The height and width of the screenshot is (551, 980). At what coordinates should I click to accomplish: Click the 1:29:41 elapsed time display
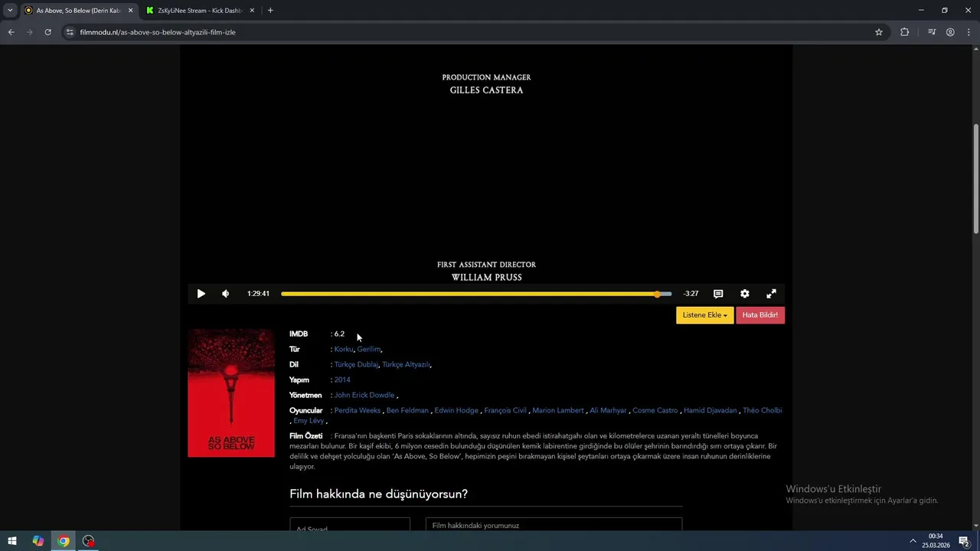click(258, 294)
